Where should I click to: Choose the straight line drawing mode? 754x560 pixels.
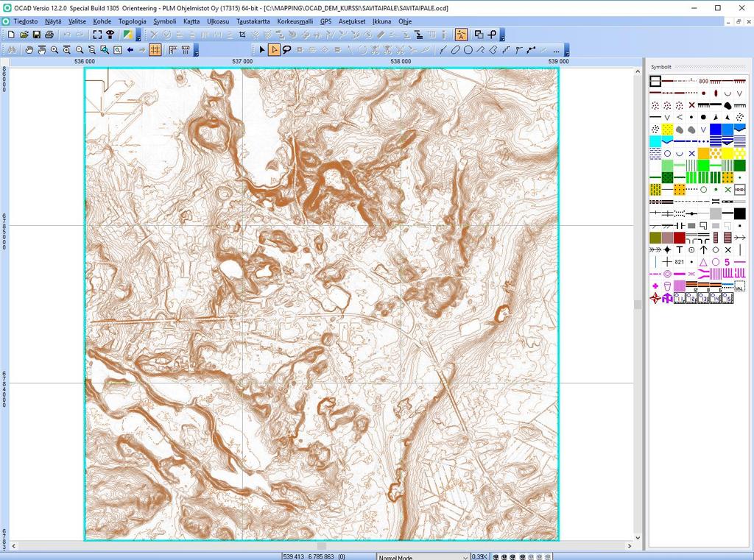443,49
